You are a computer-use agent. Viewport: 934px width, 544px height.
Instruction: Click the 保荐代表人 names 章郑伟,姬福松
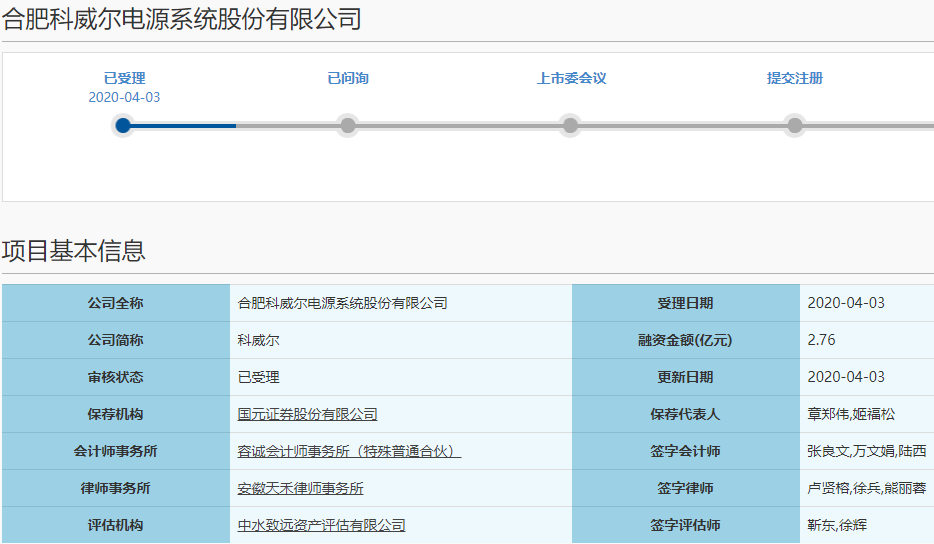click(x=851, y=414)
